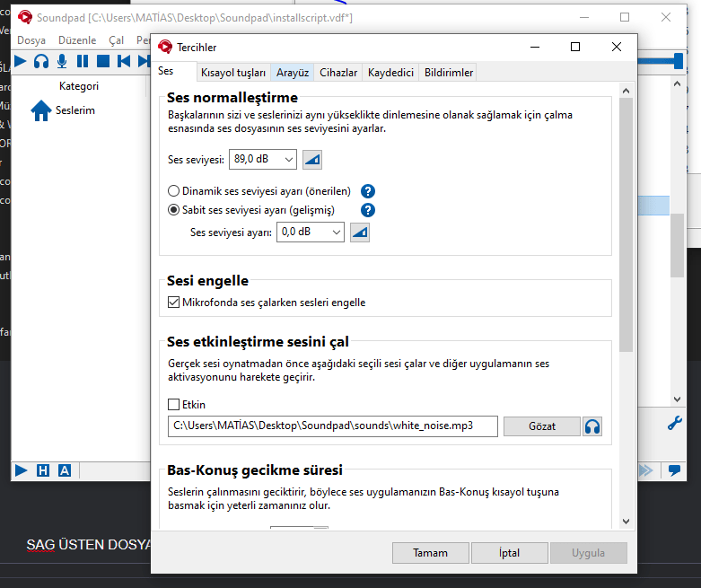Click the H icon in bottom bar

(43, 470)
